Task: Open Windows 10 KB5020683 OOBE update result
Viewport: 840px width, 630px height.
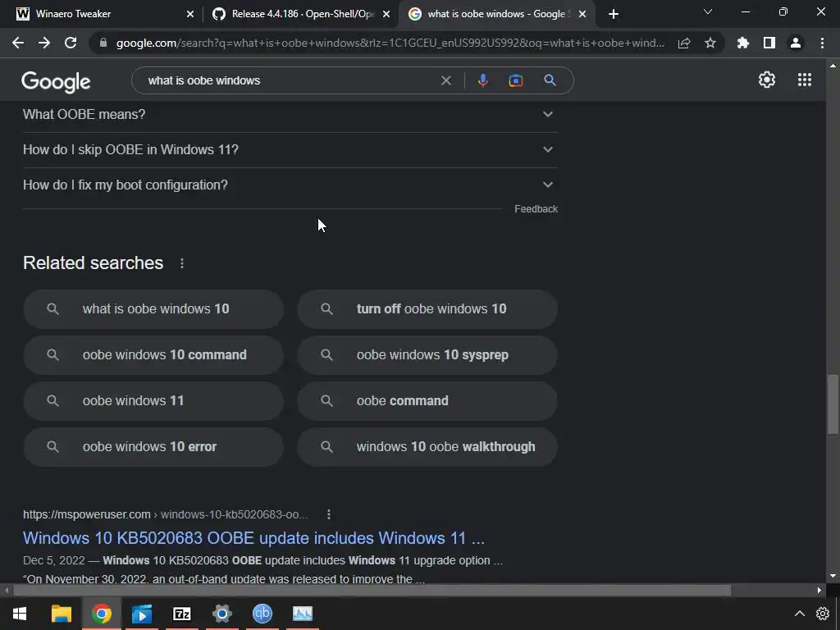Action: tap(253, 538)
